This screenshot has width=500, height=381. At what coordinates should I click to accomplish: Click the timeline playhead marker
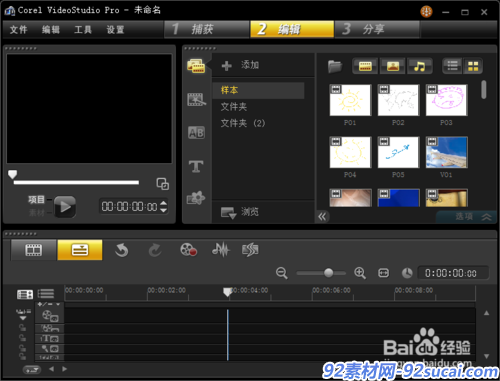click(228, 292)
